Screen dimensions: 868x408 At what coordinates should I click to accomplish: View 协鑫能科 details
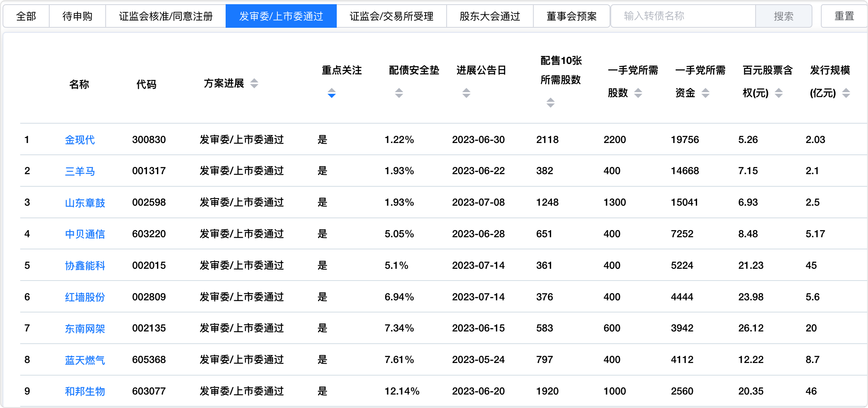point(85,265)
